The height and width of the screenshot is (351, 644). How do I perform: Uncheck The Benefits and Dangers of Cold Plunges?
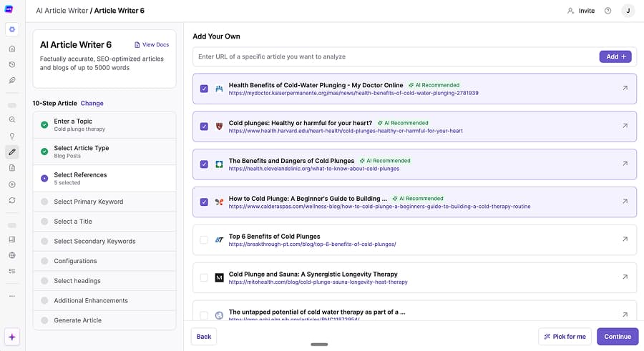(x=204, y=164)
